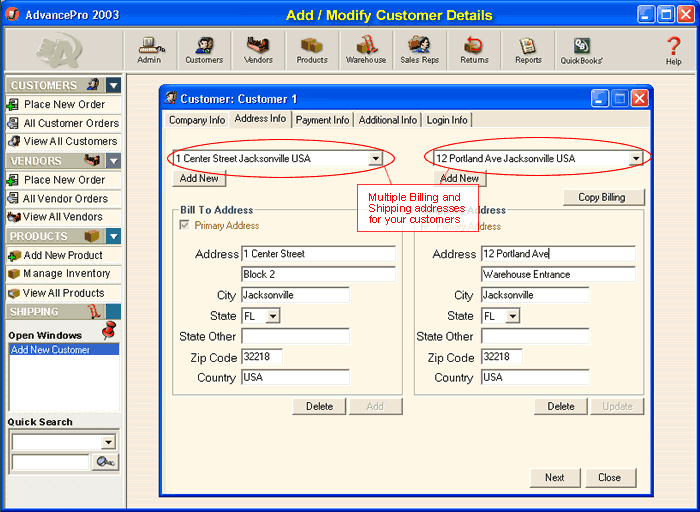Open the Customers toolbar section

[204, 50]
